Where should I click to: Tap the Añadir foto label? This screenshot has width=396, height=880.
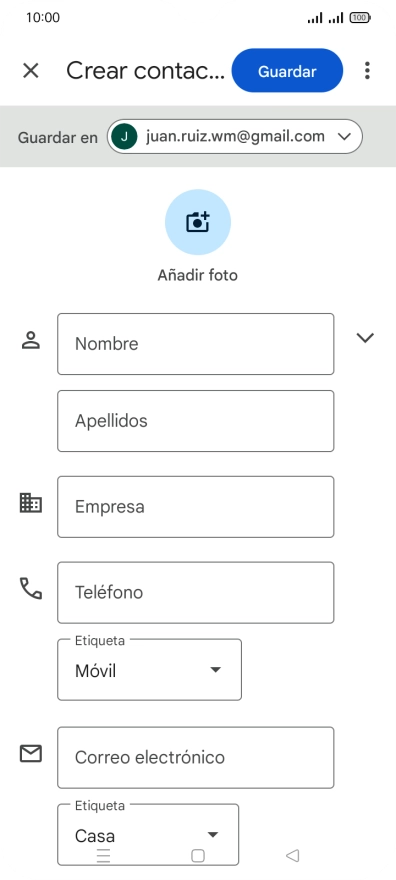(197, 275)
